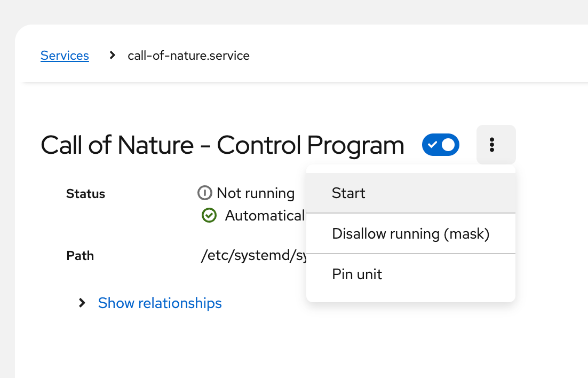Go back to the Services page
Viewport: 588px width, 378px height.
pos(65,56)
